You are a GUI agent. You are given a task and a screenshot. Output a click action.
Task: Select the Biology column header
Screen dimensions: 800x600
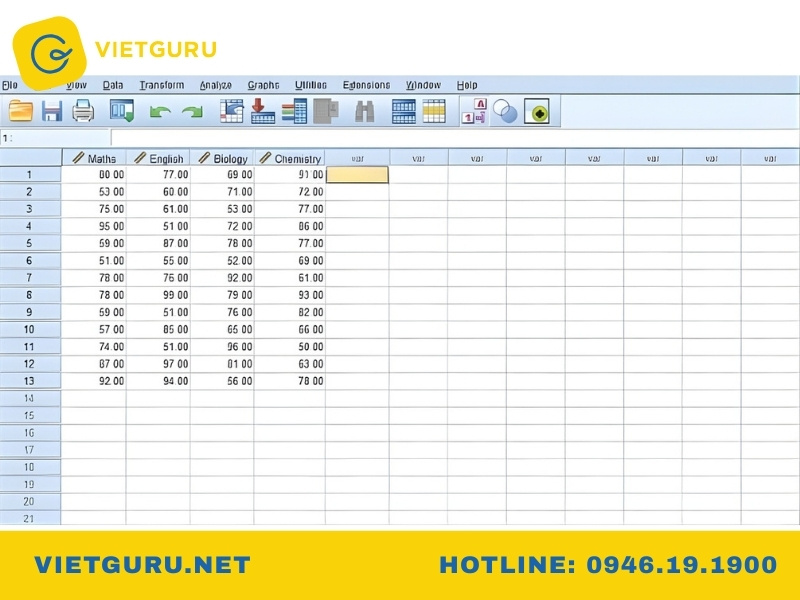pyautogui.click(x=222, y=158)
